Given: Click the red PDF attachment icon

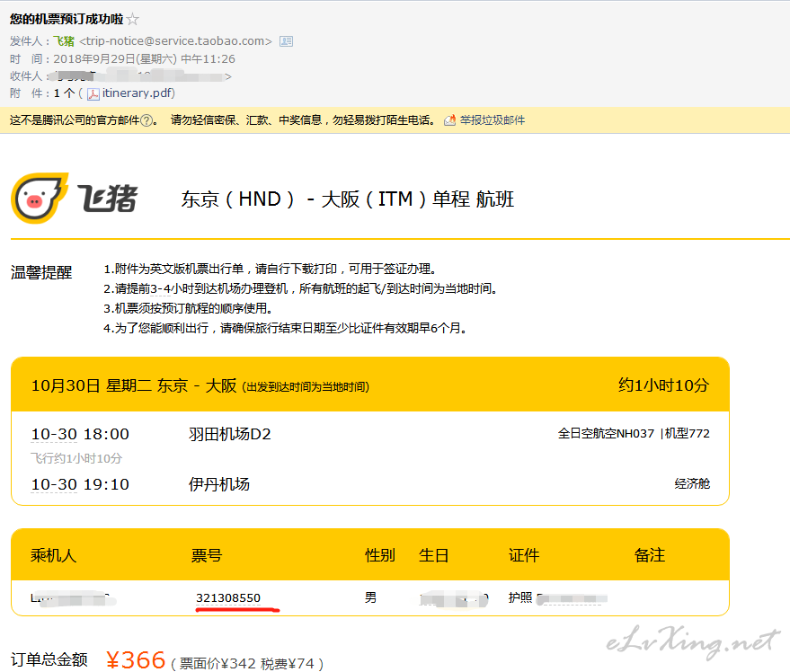Looking at the screenshot, I should tap(93, 93).
